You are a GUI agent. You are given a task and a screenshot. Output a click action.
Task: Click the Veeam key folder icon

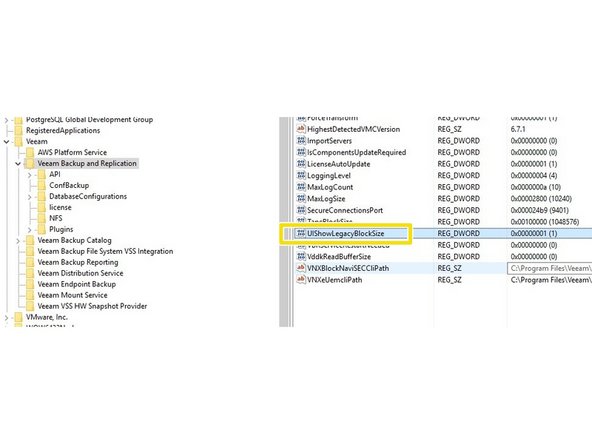coord(18,142)
